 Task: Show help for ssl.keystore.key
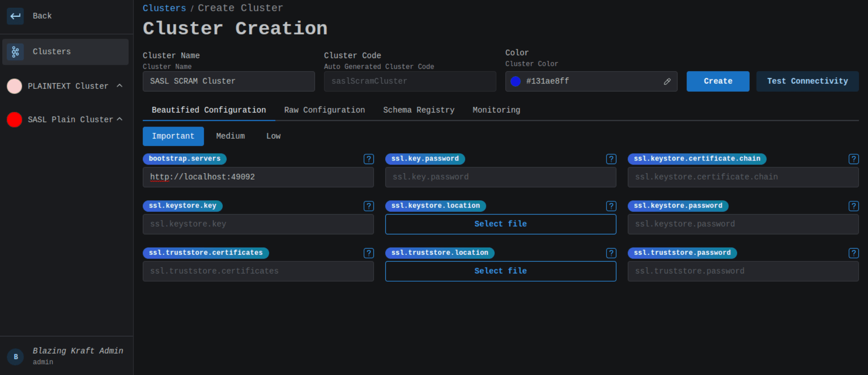(x=369, y=206)
